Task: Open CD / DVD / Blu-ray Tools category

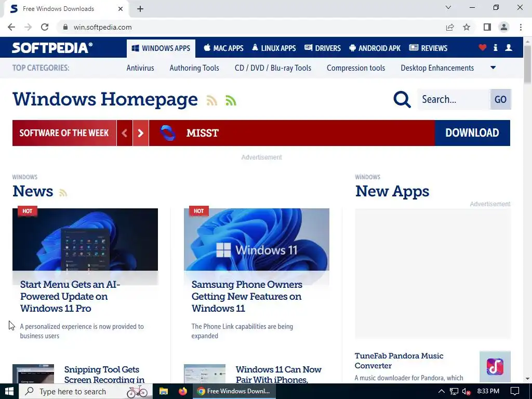Action: [273, 68]
